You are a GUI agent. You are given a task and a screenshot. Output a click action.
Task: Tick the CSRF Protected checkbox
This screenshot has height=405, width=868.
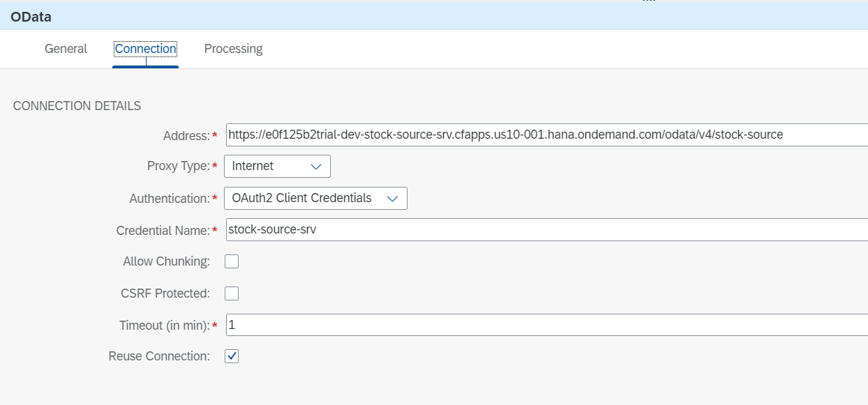(232, 293)
